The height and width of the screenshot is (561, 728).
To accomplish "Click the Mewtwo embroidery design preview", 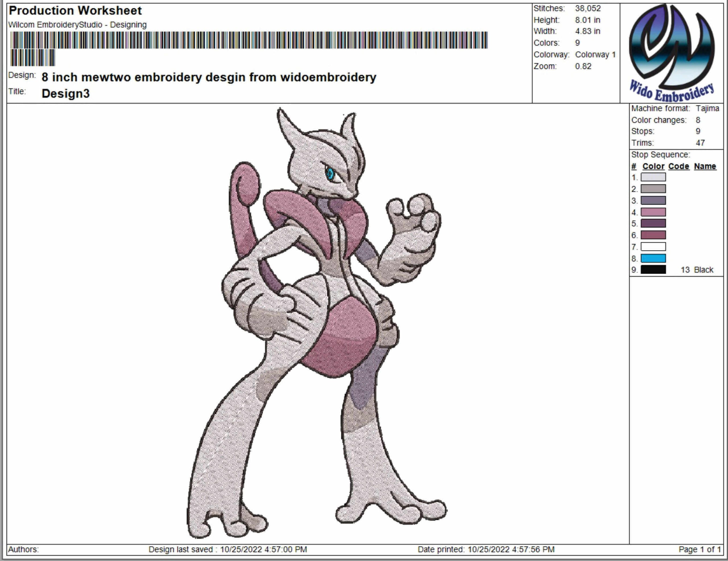I will point(317,323).
